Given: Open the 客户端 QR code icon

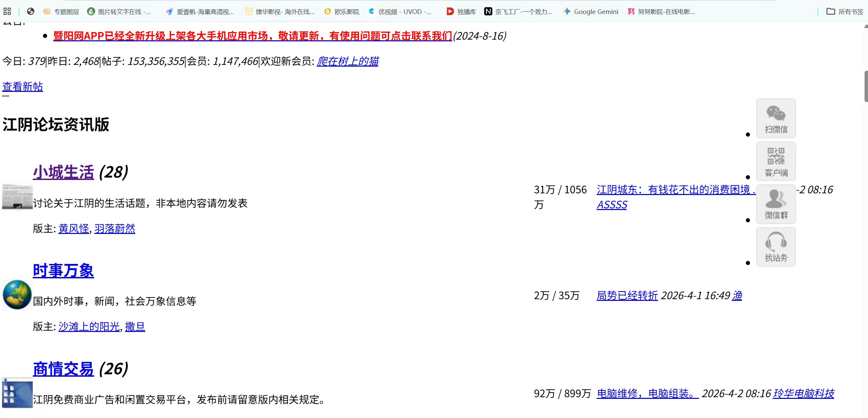Looking at the screenshot, I should point(776,161).
